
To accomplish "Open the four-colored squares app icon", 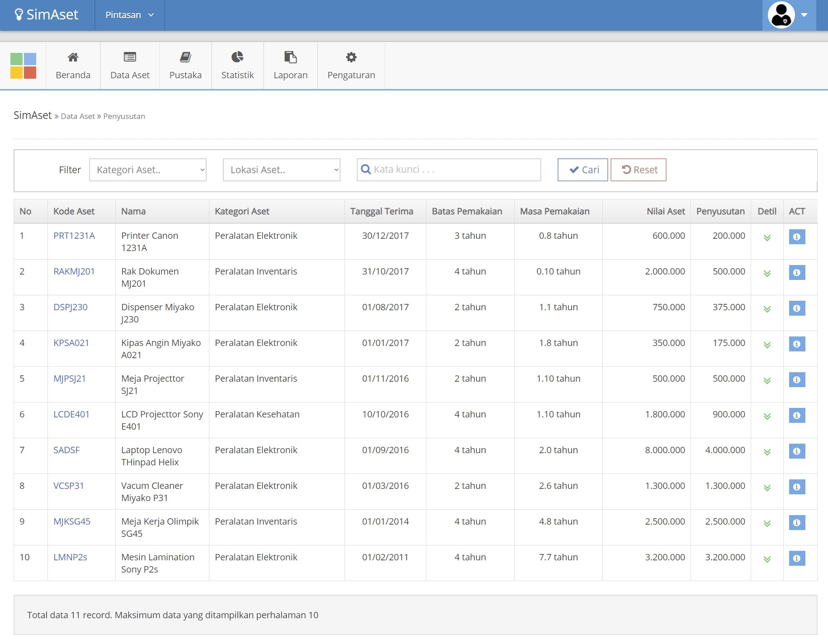I will [x=23, y=66].
